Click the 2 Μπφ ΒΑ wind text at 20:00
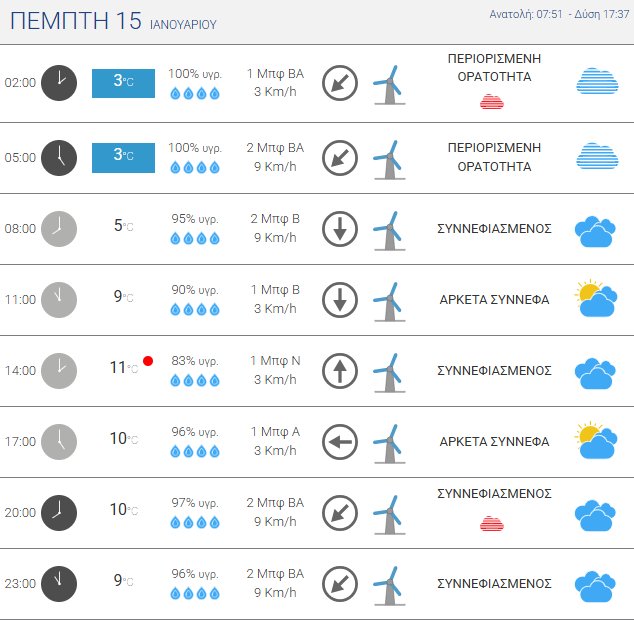This screenshot has height=620, width=634. tap(275, 503)
